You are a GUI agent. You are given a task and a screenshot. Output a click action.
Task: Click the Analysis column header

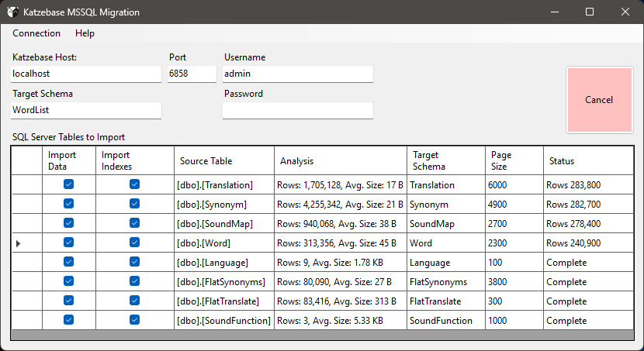pyautogui.click(x=341, y=160)
